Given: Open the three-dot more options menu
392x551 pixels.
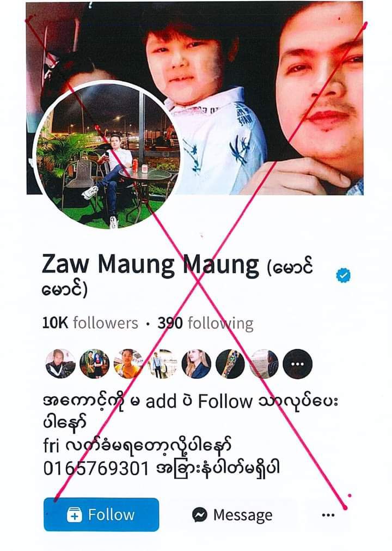Looking at the screenshot, I should [328, 515].
